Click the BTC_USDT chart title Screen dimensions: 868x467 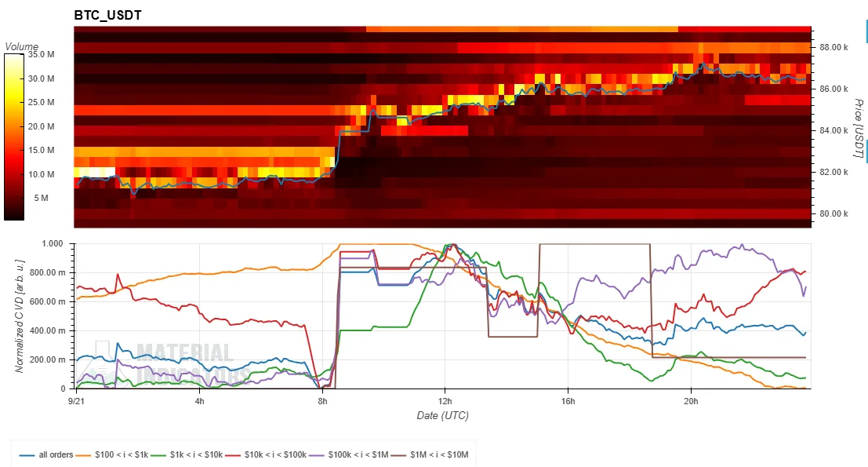click(x=108, y=16)
